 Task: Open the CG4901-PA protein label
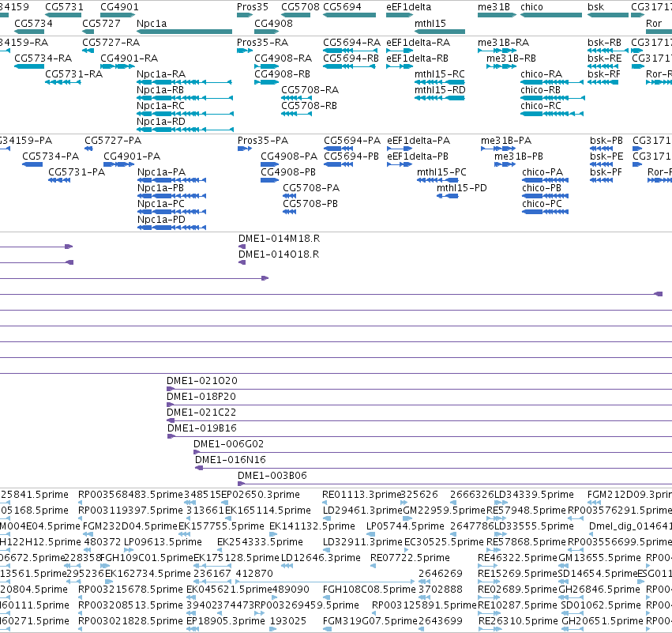click(x=132, y=156)
